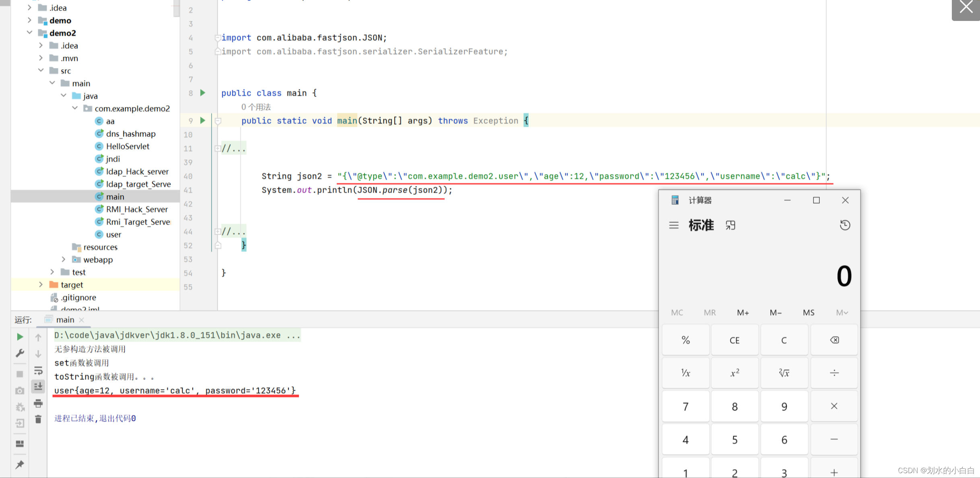Clear console with trash icon
980x478 pixels.
(38, 419)
